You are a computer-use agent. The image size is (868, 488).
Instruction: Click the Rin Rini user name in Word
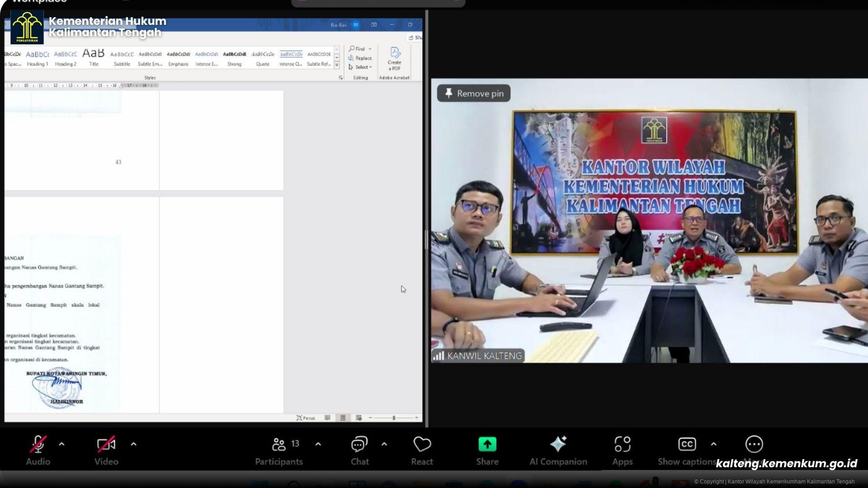339,25
